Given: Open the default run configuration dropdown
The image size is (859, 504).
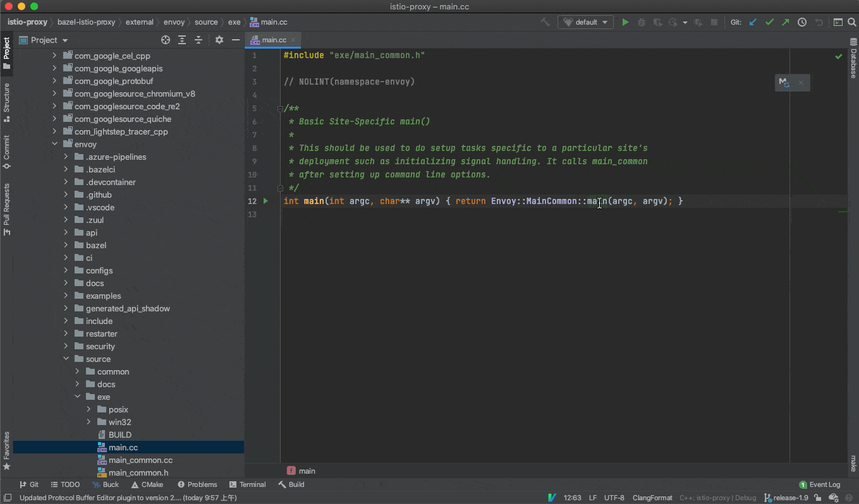Looking at the screenshot, I should pos(585,22).
